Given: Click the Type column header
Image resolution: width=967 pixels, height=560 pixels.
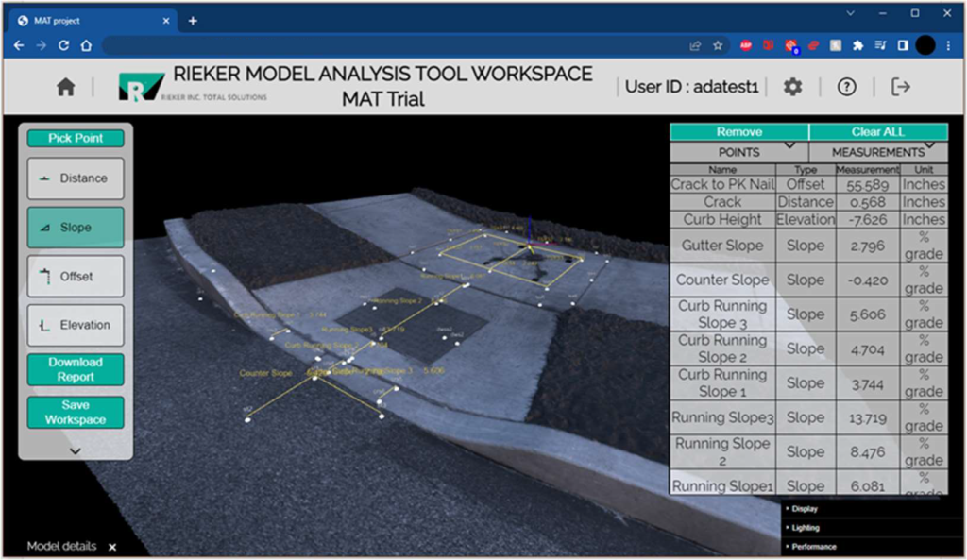Looking at the screenshot, I should tap(806, 170).
